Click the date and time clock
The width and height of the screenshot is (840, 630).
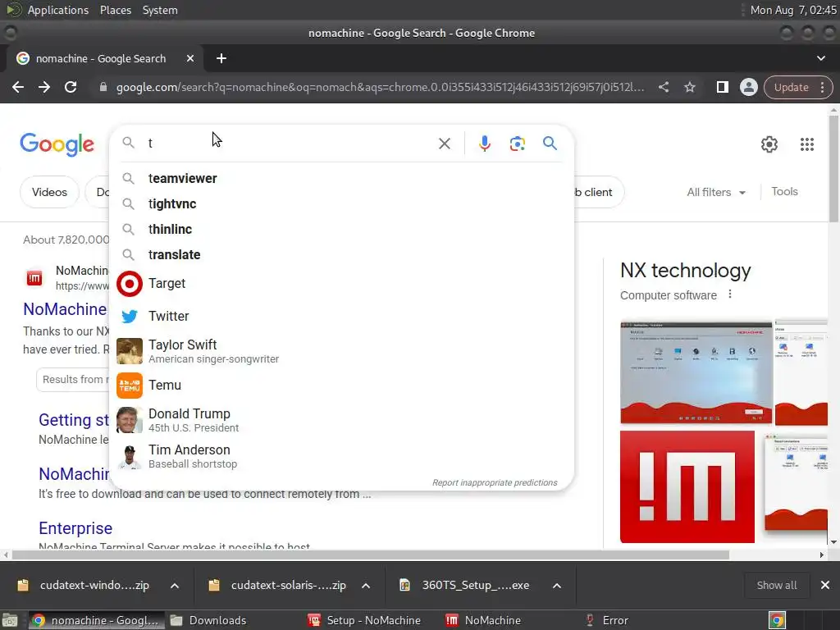tap(793, 10)
